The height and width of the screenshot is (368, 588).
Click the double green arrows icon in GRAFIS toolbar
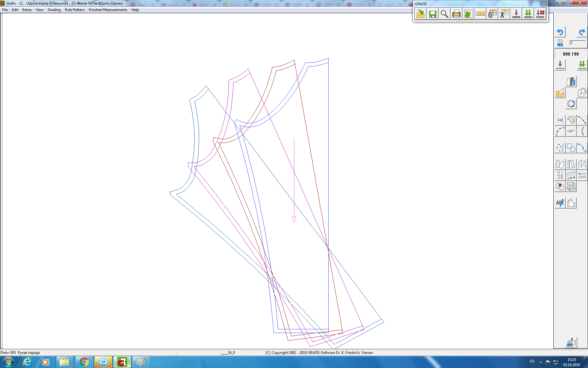528,14
